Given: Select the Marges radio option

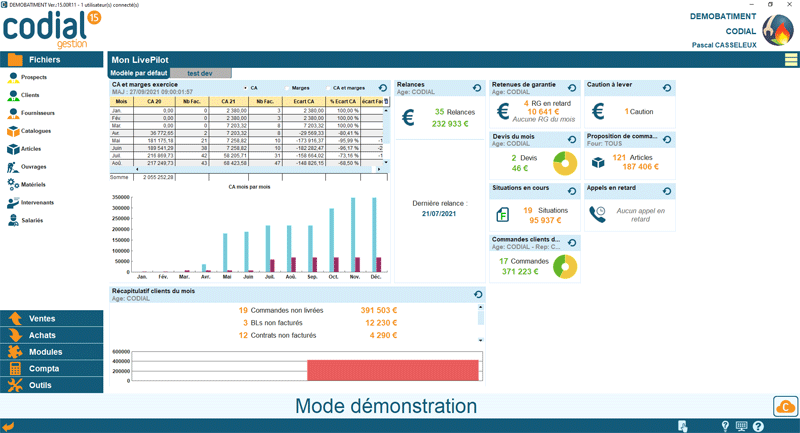Looking at the screenshot, I should pos(287,88).
